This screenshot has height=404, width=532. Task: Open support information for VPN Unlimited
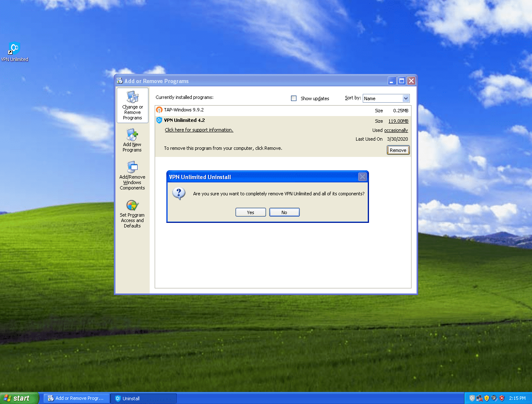[199, 130]
